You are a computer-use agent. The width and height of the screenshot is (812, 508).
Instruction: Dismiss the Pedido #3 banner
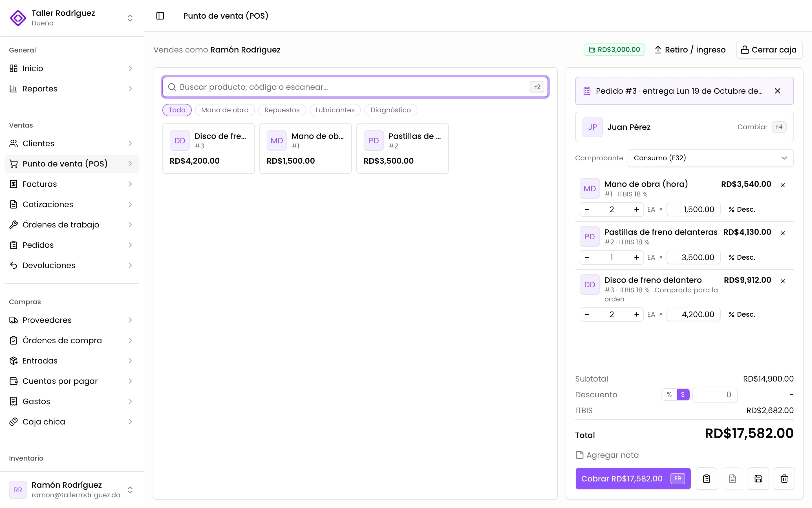[x=777, y=91]
